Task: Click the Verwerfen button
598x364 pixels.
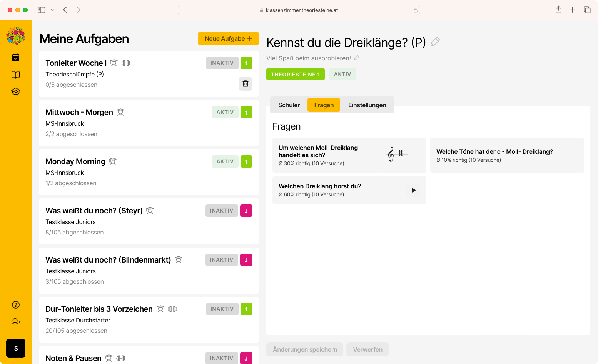Action: click(367, 349)
